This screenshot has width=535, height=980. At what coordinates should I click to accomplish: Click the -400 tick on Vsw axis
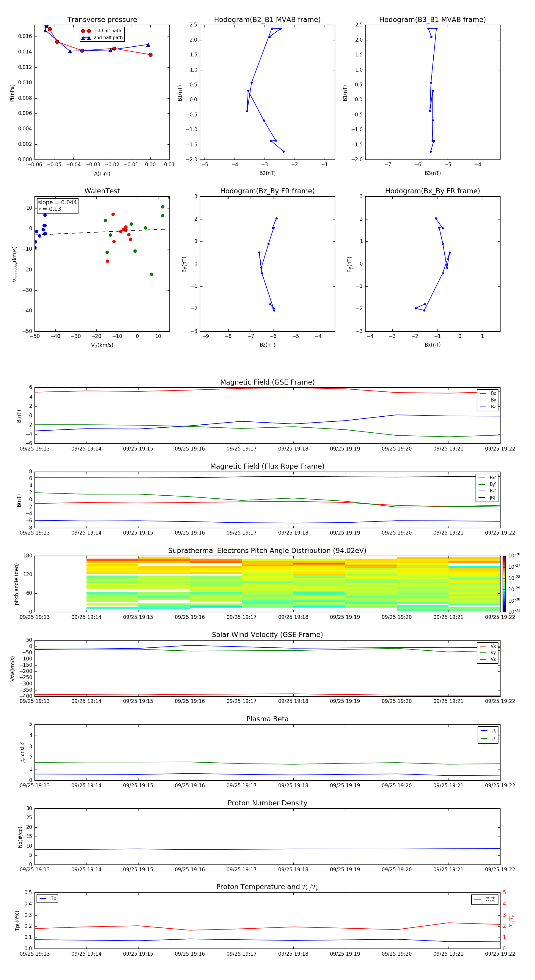[x=26, y=696]
